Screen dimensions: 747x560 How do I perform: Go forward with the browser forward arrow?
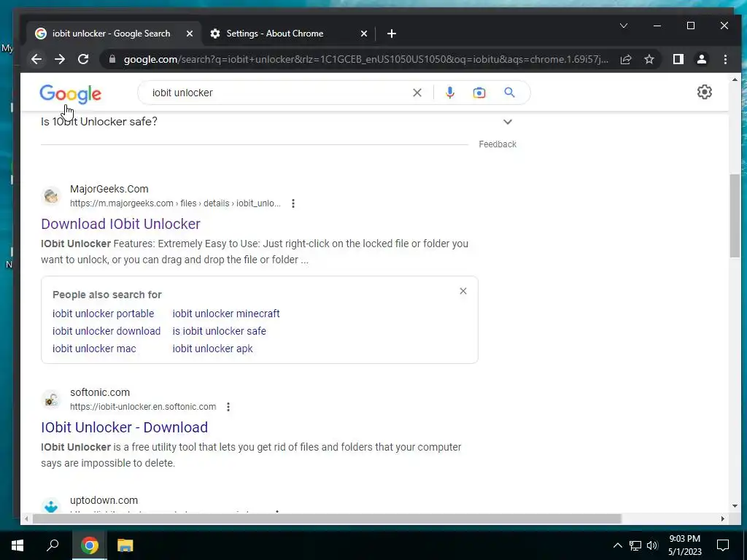[x=60, y=60]
